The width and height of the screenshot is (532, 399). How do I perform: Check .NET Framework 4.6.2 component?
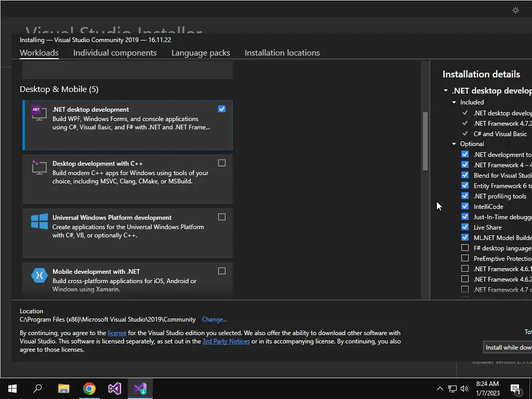tap(465, 279)
